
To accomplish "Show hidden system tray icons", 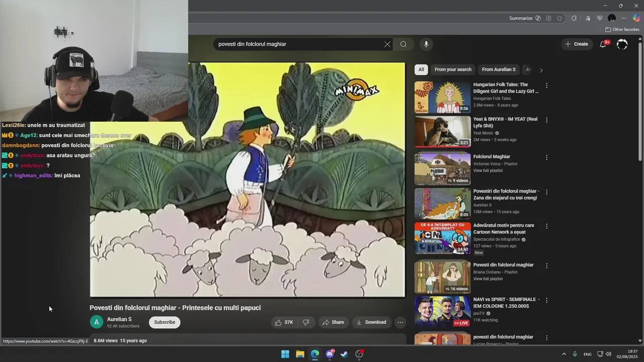I will [x=564, y=354].
